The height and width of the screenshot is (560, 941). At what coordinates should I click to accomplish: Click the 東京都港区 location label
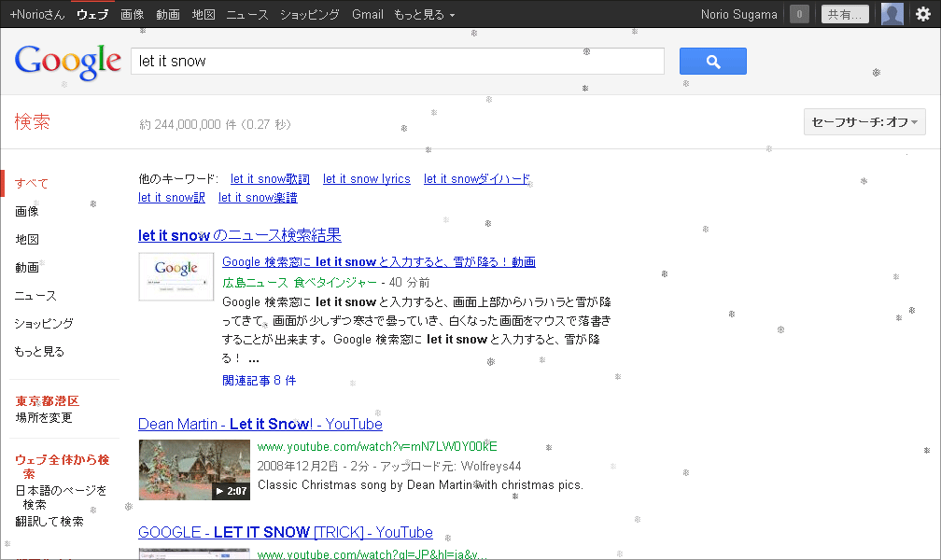point(48,401)
